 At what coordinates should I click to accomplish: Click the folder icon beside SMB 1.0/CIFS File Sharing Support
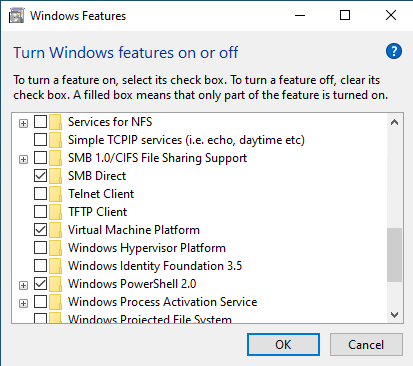tap(55, 158)
